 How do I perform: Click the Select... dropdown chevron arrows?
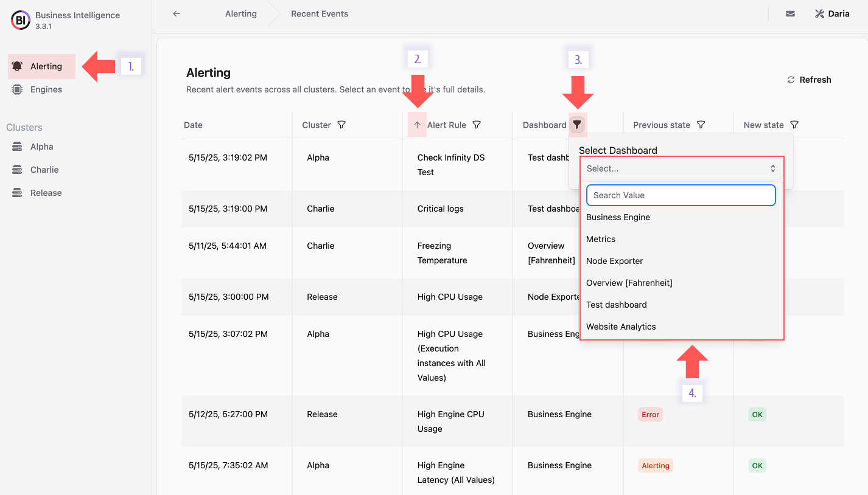click(773, 168)
